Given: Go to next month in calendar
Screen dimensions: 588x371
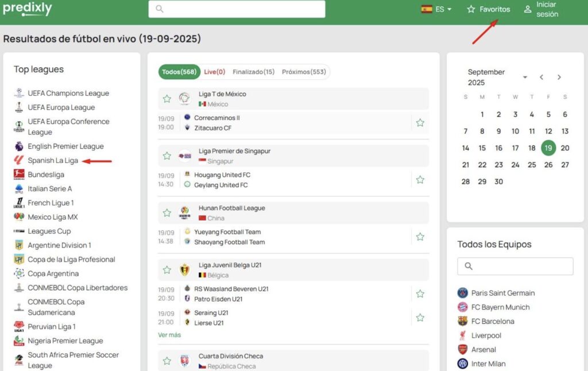Looking at the screenshot, I should (559, 77).
